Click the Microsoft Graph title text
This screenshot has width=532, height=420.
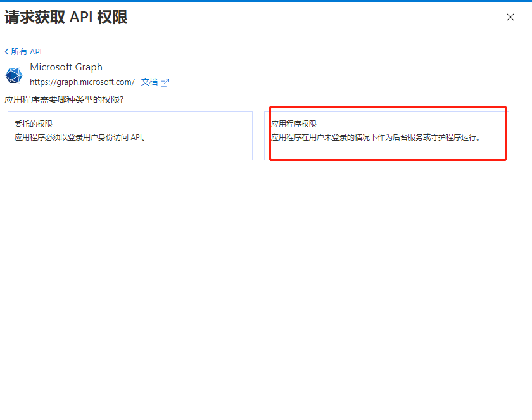[x=66, y=67]
